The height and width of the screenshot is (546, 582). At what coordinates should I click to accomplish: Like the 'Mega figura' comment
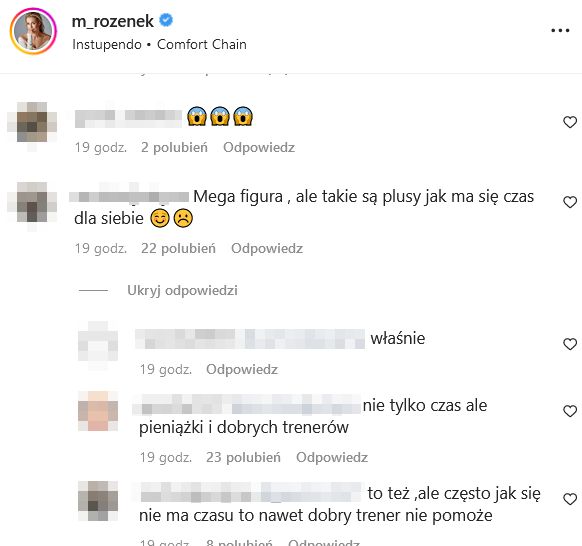pyautogui.click(x=570, y=202)
